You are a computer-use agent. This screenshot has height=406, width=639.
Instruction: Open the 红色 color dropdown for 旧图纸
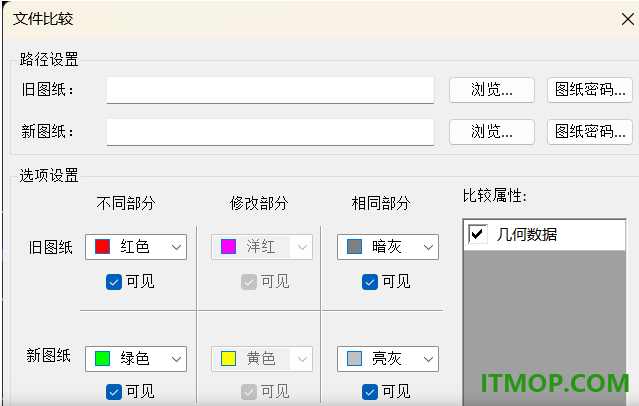tap(136, 247)
